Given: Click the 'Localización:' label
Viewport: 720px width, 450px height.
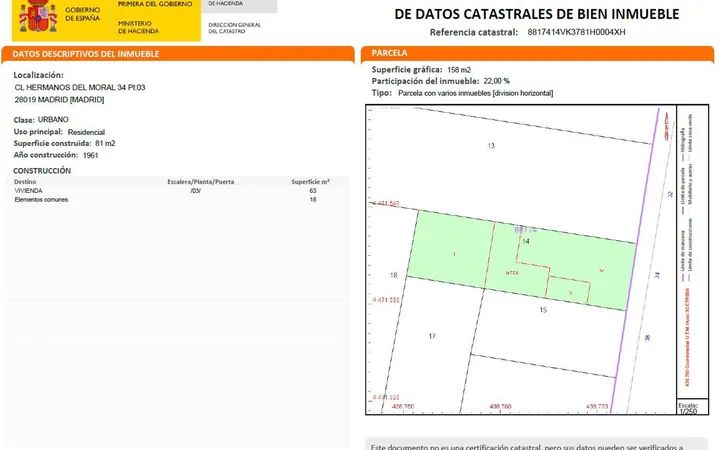Looking at the screenshot, I should 39,75.
